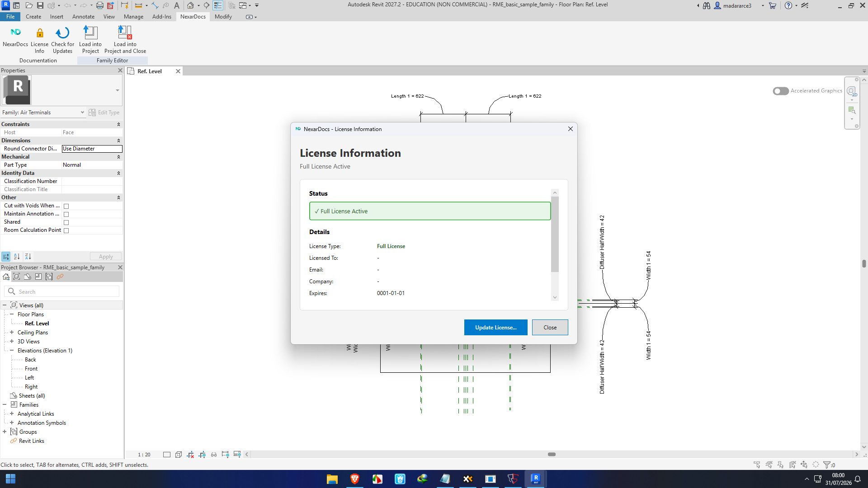Select category grouping icon in Properties

[6, 257]
